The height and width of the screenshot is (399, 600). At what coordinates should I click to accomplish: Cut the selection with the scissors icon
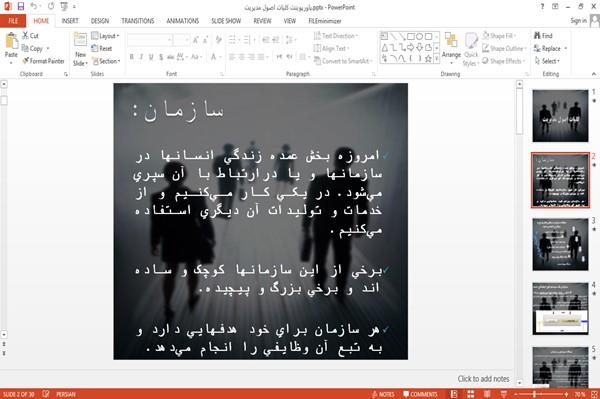(26, 36)
